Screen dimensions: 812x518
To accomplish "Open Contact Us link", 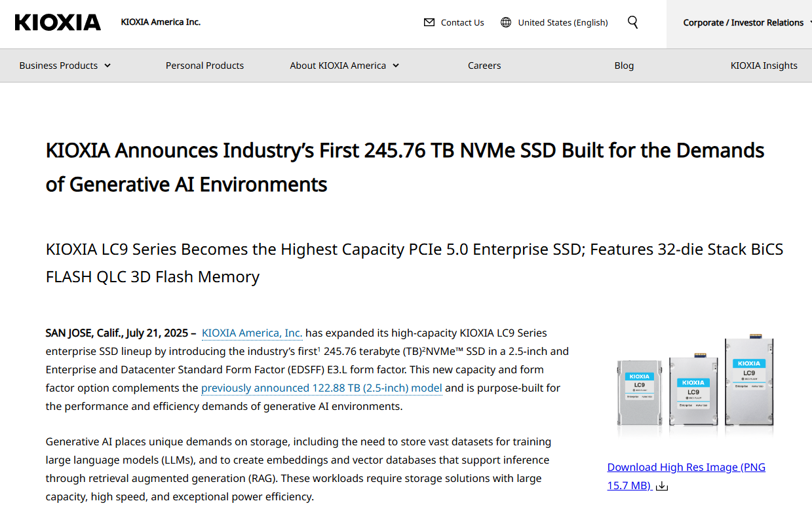I will (x=462, y=22).
